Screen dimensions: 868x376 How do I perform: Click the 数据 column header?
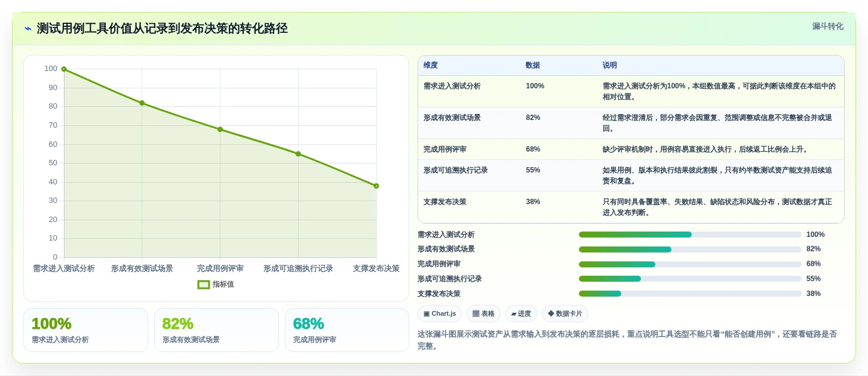point(533,66)
